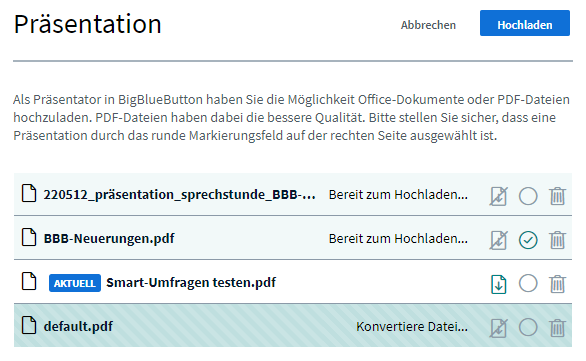Click trash icon for default.pdf

pos(557,328)
